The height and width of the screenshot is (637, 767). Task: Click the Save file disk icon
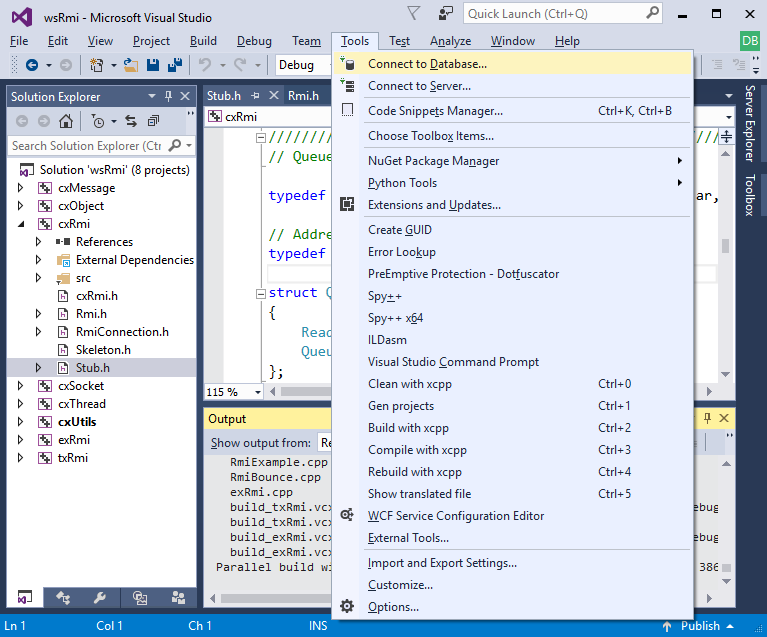153,65
